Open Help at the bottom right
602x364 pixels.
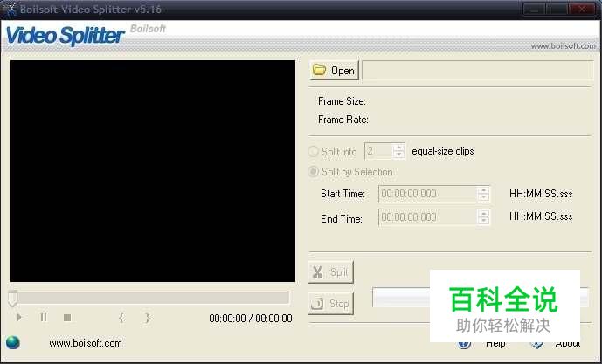(495, 344)
